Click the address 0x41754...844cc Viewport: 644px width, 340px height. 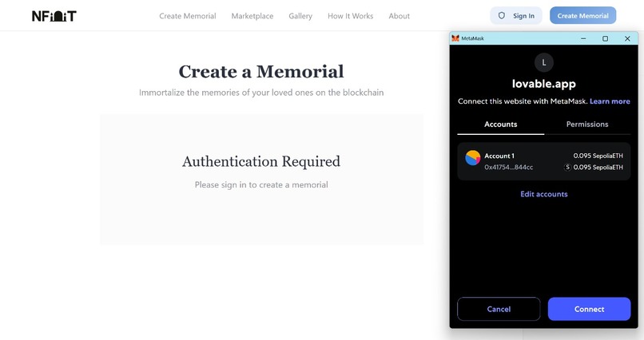(508, 168)
